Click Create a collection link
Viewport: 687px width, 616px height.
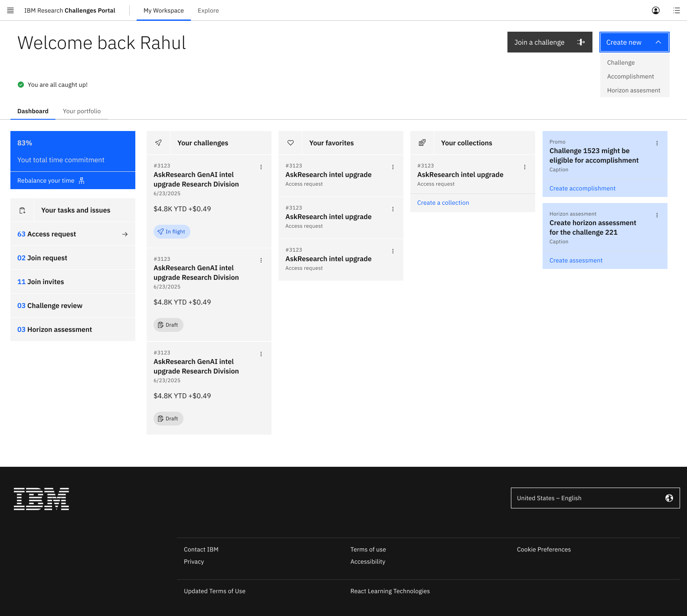443,203
